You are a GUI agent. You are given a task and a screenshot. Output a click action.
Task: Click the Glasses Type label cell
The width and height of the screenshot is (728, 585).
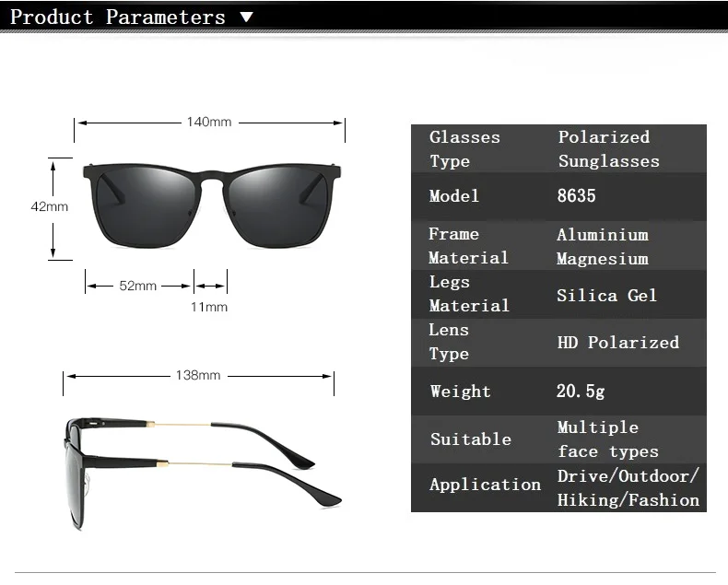click(x=464, y=149)
